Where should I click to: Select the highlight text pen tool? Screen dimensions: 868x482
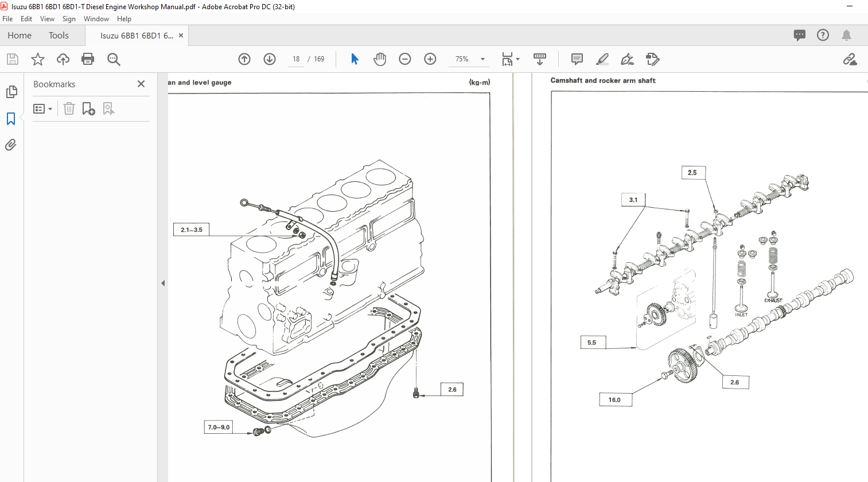click(602, 59)
